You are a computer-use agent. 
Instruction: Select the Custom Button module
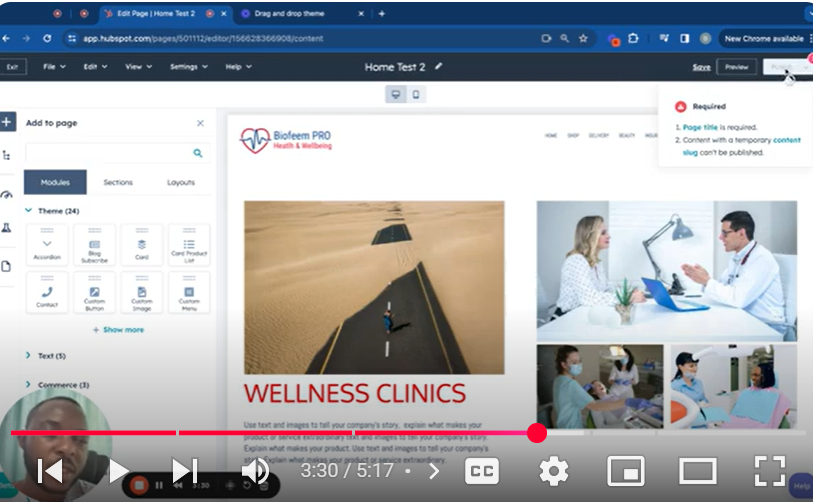(94, 292)
